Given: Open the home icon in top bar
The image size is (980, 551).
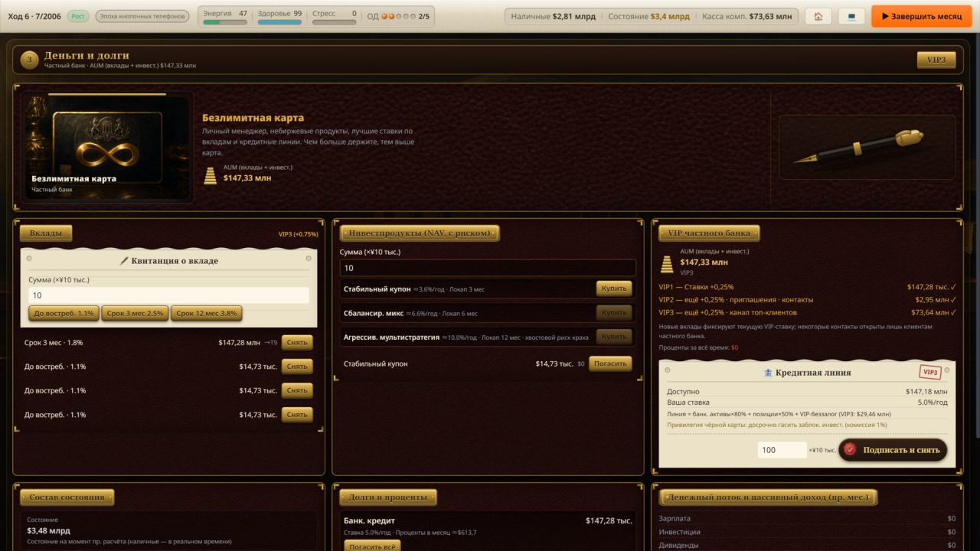Looking at the screenshot, I should pyautogui.click(x=818, y=16).
